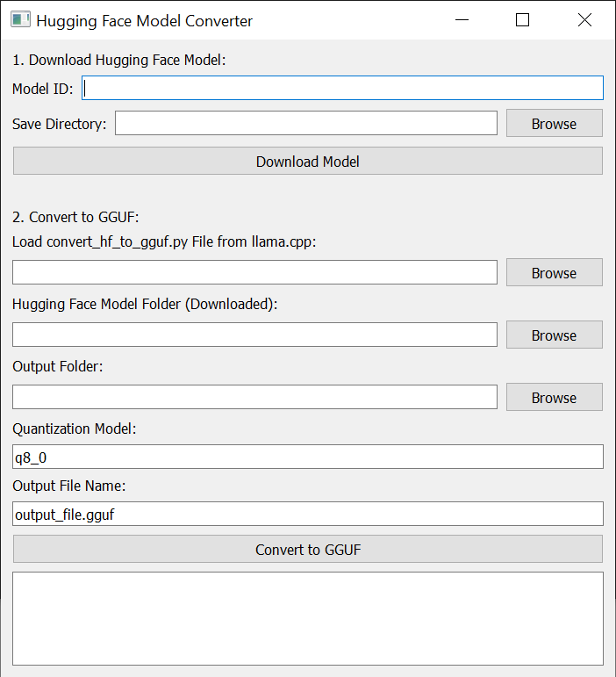Browse for the Hugging Face Model Folder
Screen dimensions: 616x677
coord(555,335)
